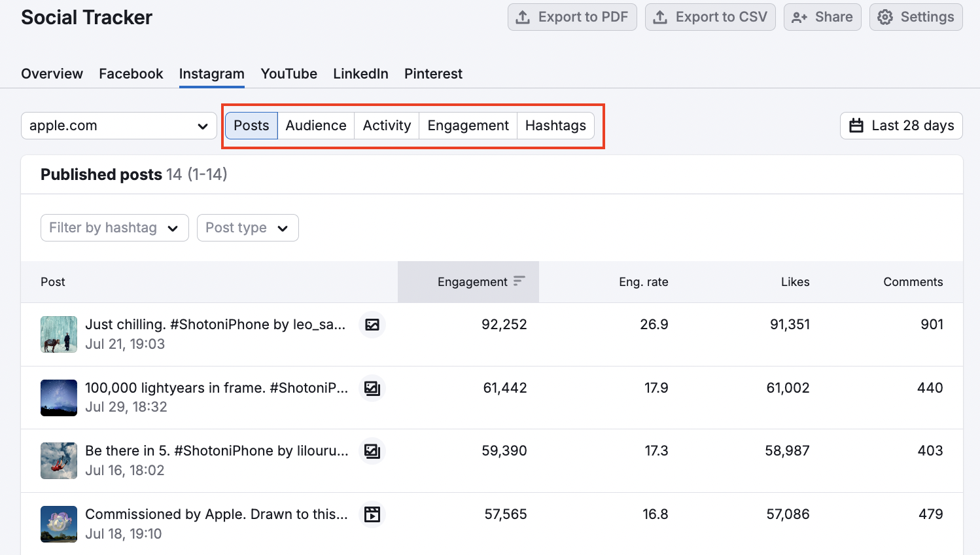Open the Share dialog
The width and height of the screenshot is (980, 555).
click(x=822, y=17)
